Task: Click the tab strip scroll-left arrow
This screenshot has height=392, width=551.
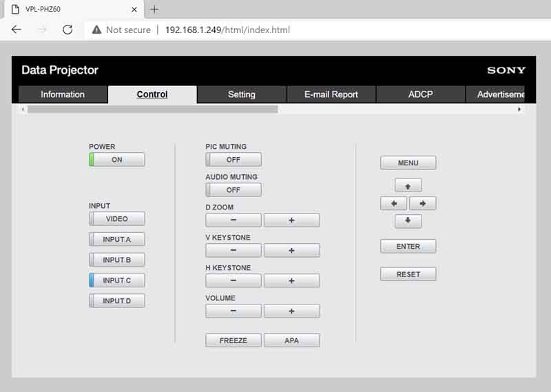Action: (23, 110)
